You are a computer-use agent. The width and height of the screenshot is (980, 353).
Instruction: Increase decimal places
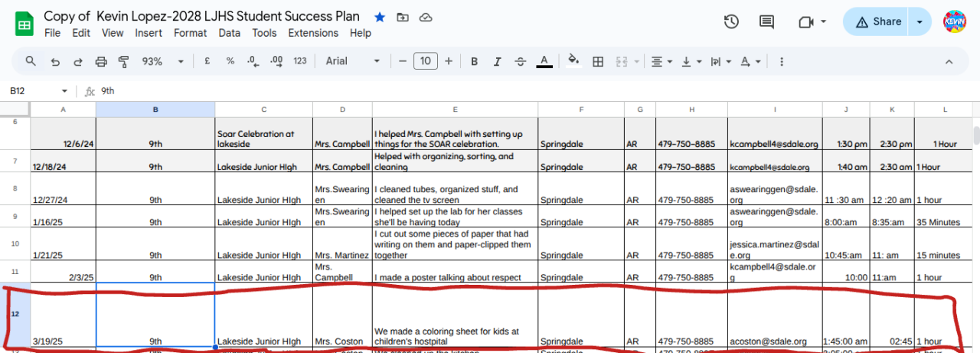point(276,61)
